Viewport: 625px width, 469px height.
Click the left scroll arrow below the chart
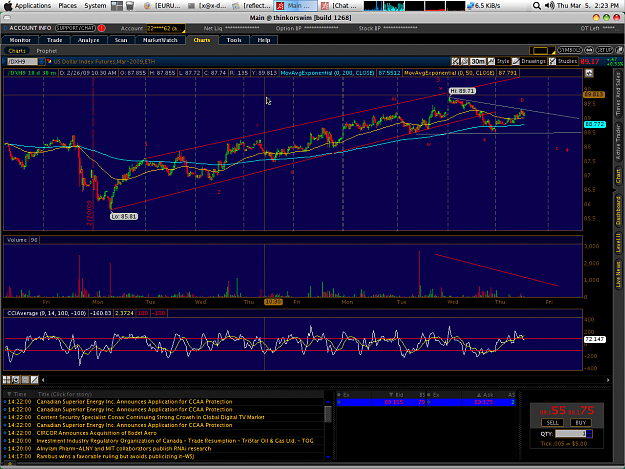click(x=43, y=380)
